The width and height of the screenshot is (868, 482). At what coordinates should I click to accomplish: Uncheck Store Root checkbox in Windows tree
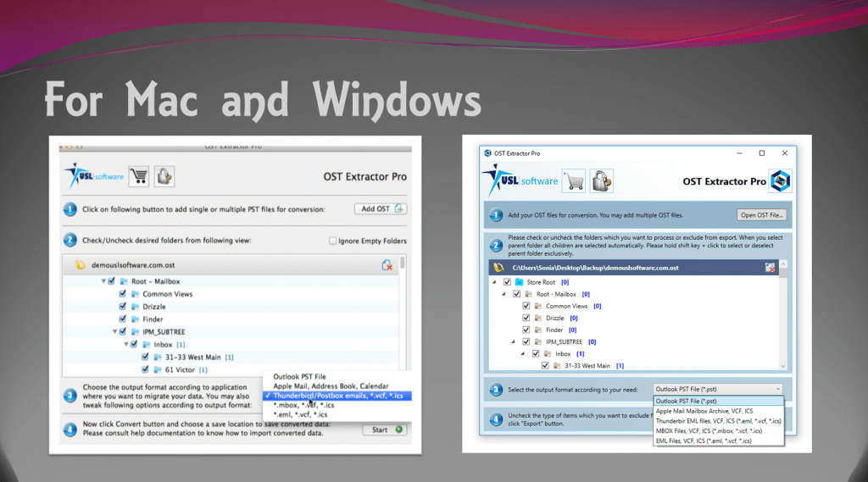(507, 282)
